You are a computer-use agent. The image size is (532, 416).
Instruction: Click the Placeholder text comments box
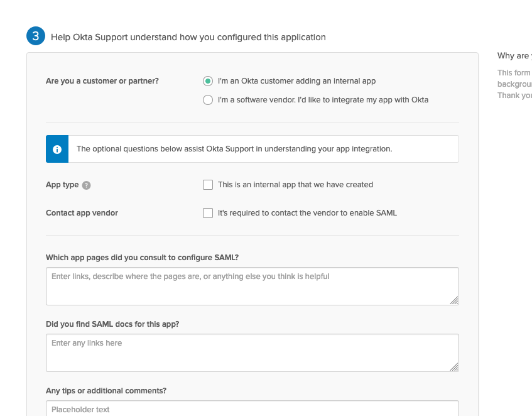(251, 409)
